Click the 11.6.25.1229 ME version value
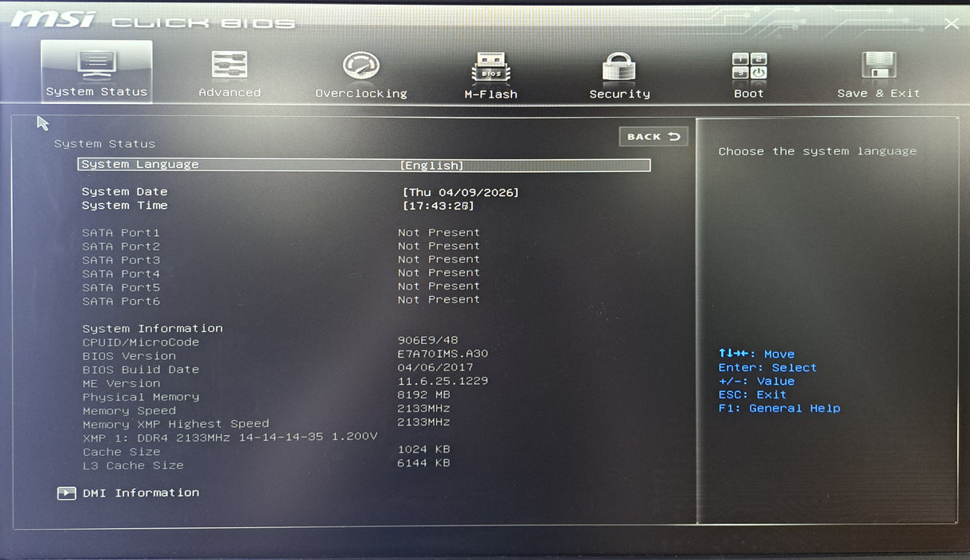970x560 pixels. pyautogui.click(x=443, y=381)
